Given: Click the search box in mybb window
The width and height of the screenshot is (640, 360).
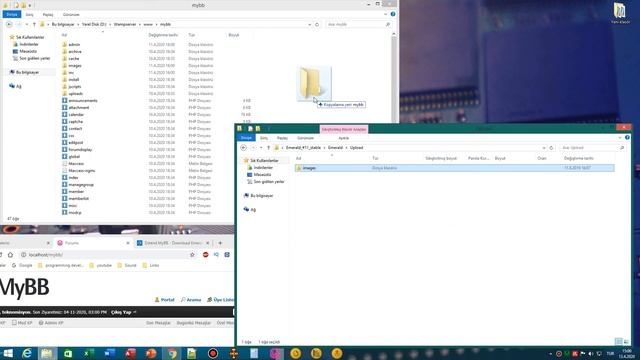Looking at the screenshot, I should click(358, 24).
